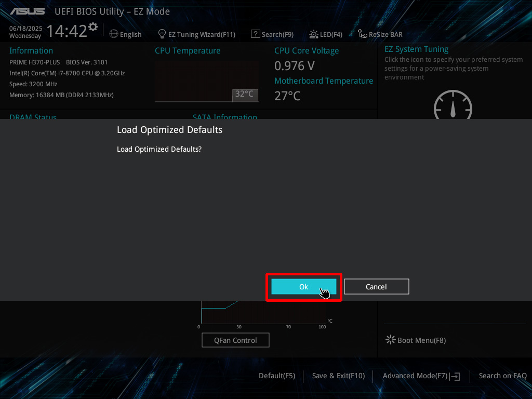
Task: Cancel the Load Optimized Defaults dialog
Action: (x=376, y=287)
